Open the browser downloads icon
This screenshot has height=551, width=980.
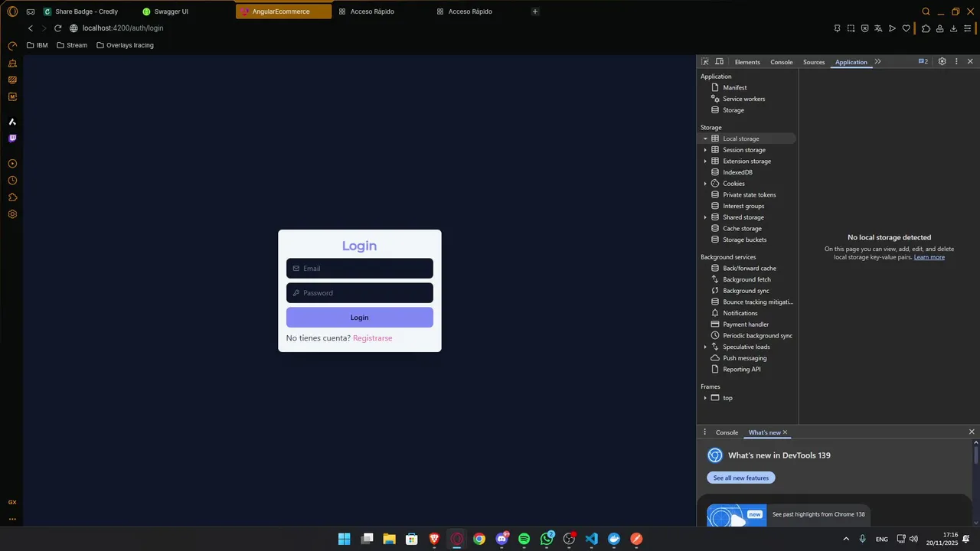click(x=953, y=28)
